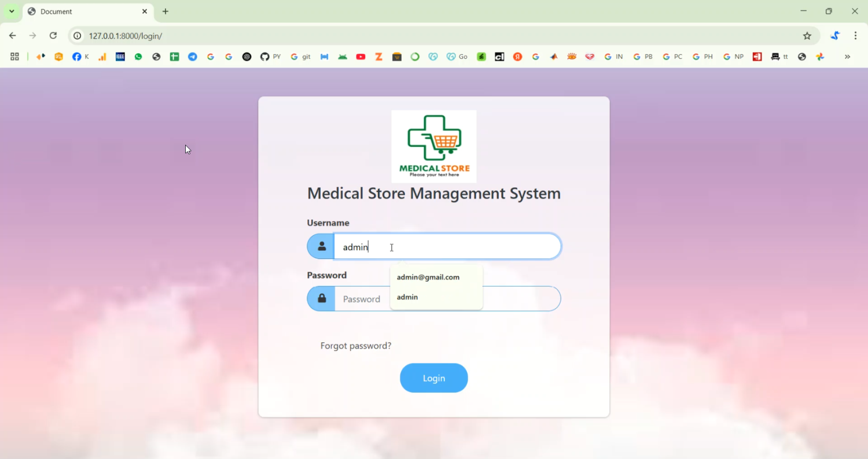
Task: Open the WhatsApp bookmark
Action: (x=138, y=57)
